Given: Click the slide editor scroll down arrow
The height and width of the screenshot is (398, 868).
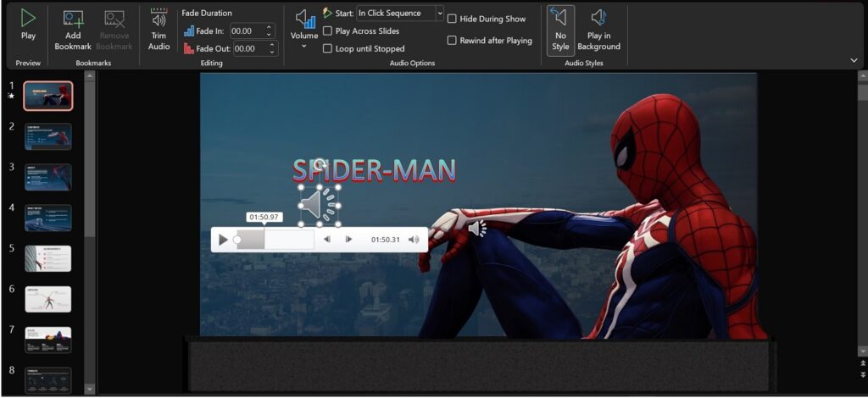Looking at the screenshot, I should click(862, 351).
